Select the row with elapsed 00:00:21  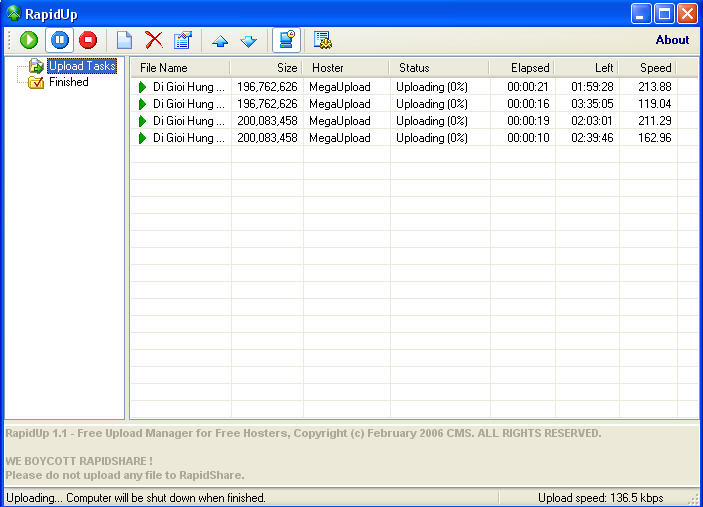click(414, 87)
